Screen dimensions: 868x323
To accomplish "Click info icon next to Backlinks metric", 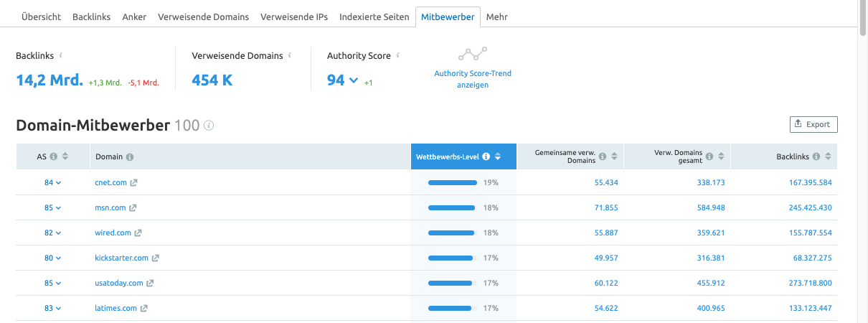I will pyautogui.click(x=61, y=55).
